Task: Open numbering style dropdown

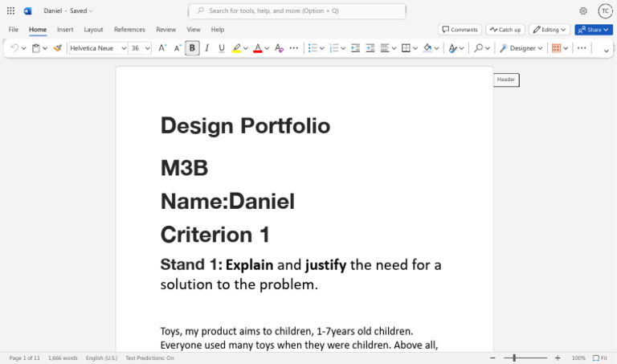Action: 343,48
